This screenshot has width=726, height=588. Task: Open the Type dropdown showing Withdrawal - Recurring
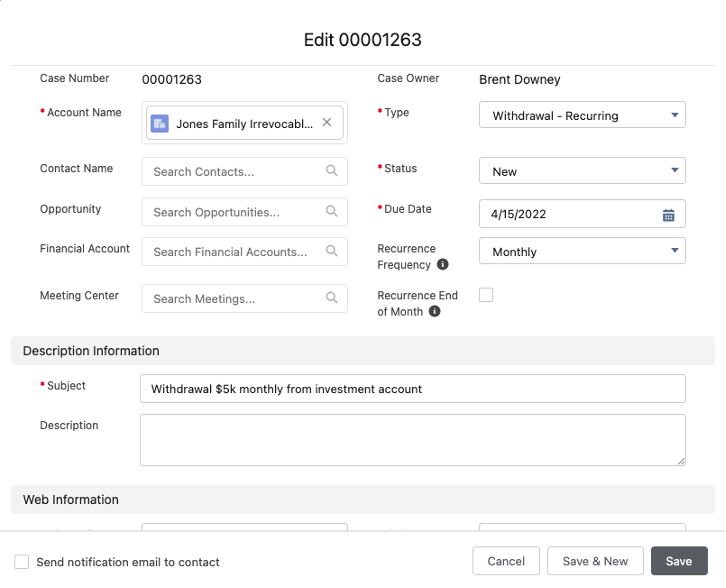pos(582,115)
